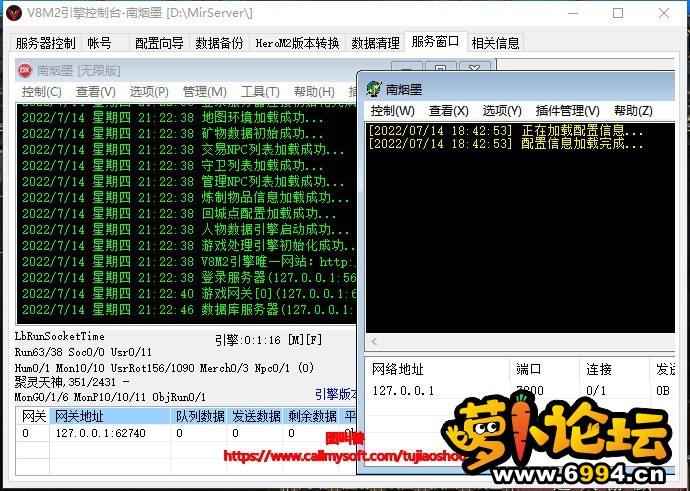Screen dimensions: 690x491
Task: Click the 0B data cell
Action: pyautogui.click(x=662, y=390)
